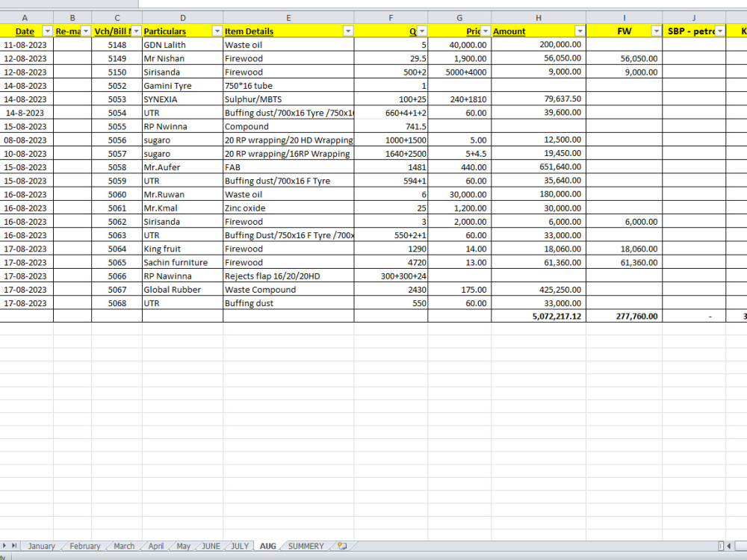Select the cell containing Mr.Aufer
Screen dimensions: 747x560
pyautogui.click(x=182, y=167)
